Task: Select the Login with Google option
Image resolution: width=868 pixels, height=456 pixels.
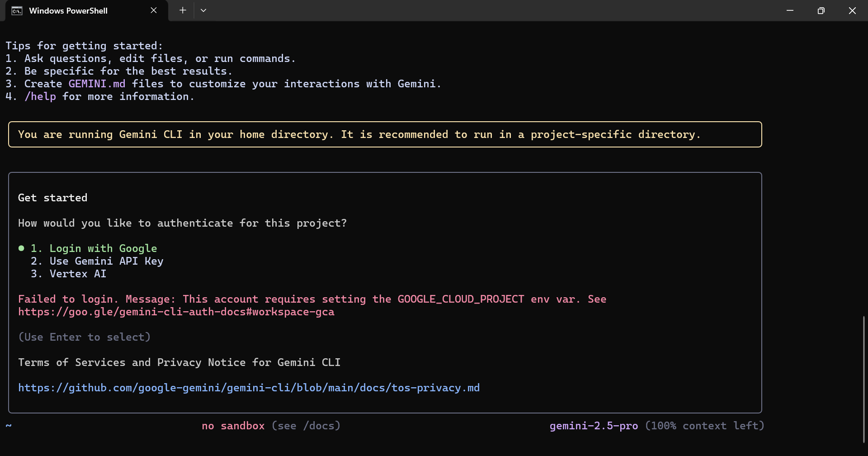Action: tap(94, 248)
